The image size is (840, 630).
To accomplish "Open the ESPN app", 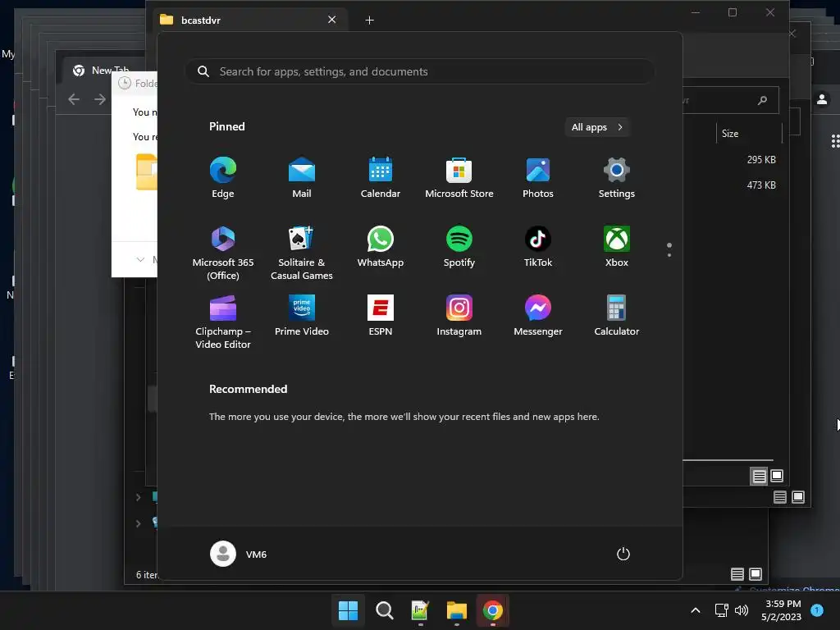I will coord(381,316).
